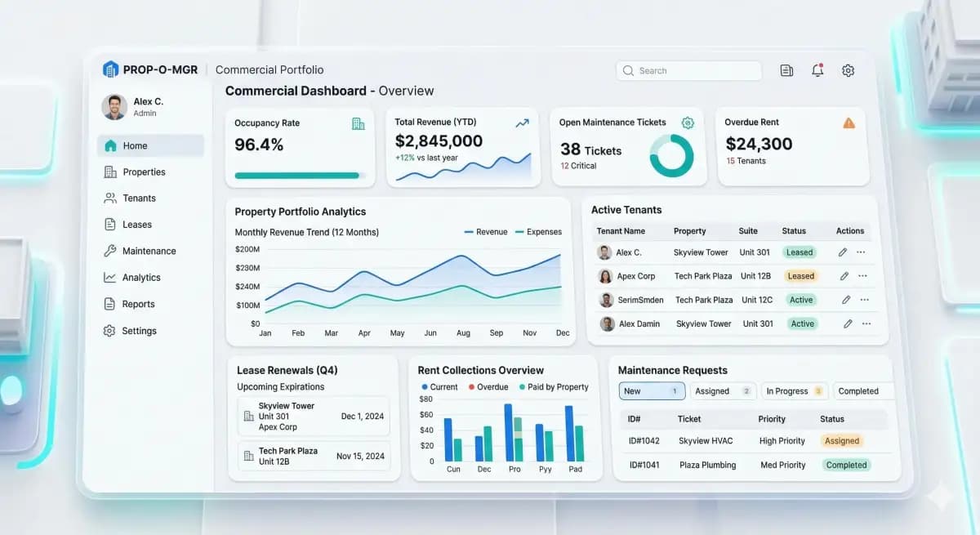Toggle the Overdue series in Rent Collections legend
The width and height of the screenshot is (980, 535).
[x=488, y=386]
